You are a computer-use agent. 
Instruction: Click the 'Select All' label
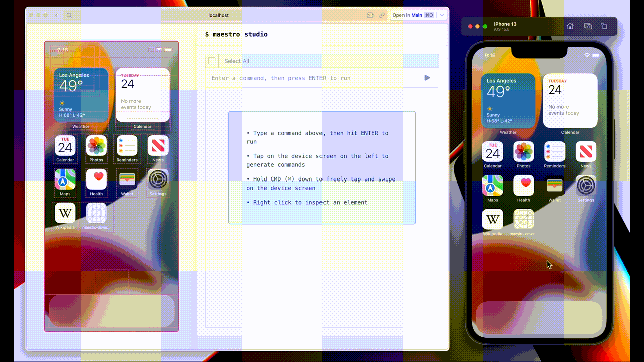(x=236, y=61)
